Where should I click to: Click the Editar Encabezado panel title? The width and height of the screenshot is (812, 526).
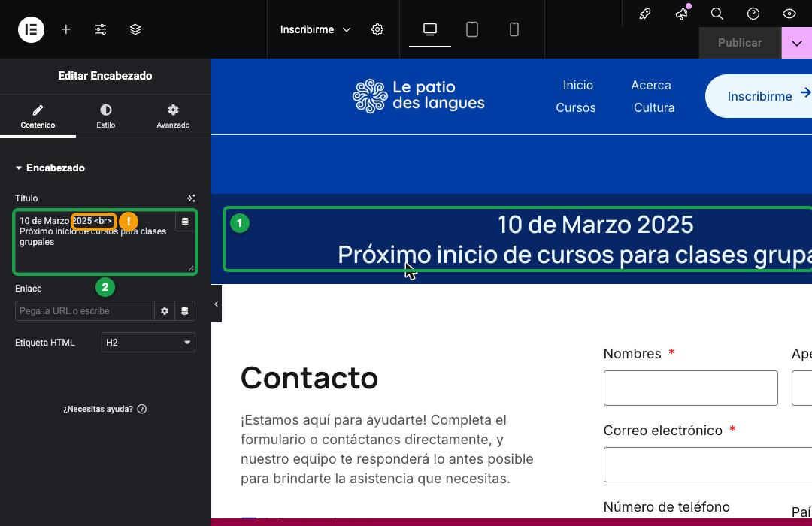click(x=105, y=76)
